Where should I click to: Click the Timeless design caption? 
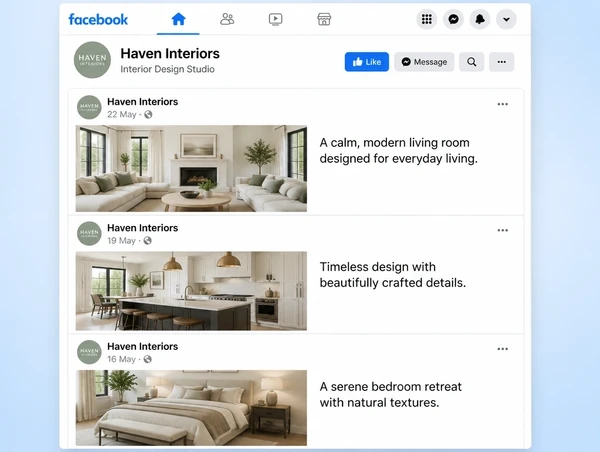click(393, 275)
